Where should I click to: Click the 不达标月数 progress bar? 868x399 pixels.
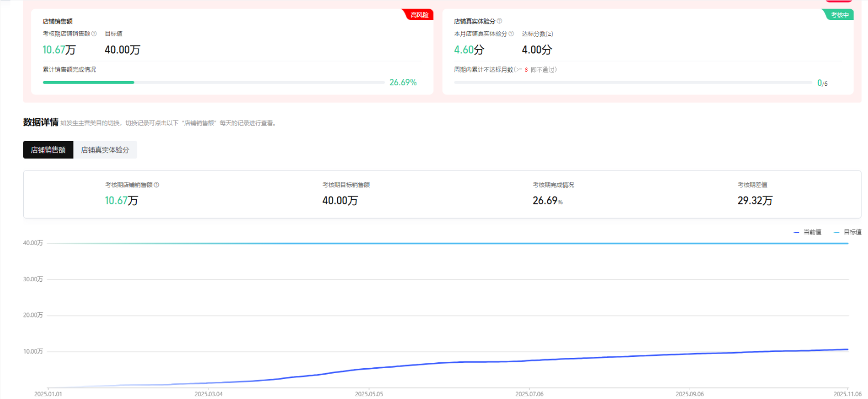[632, 83]
